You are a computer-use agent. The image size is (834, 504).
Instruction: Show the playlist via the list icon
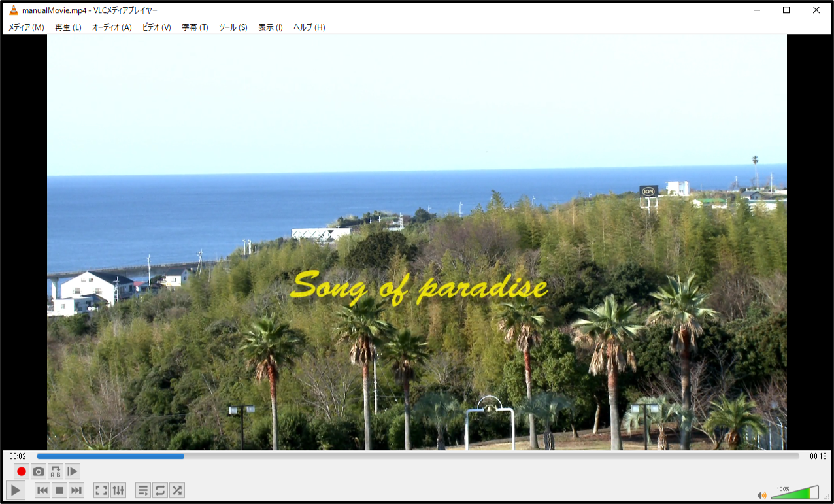[143, 490]
